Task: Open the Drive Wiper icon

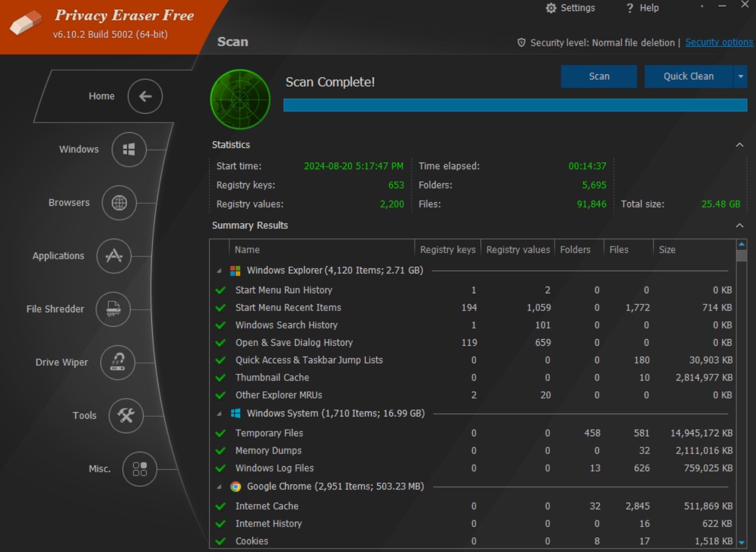Action: tap(117, 363)
